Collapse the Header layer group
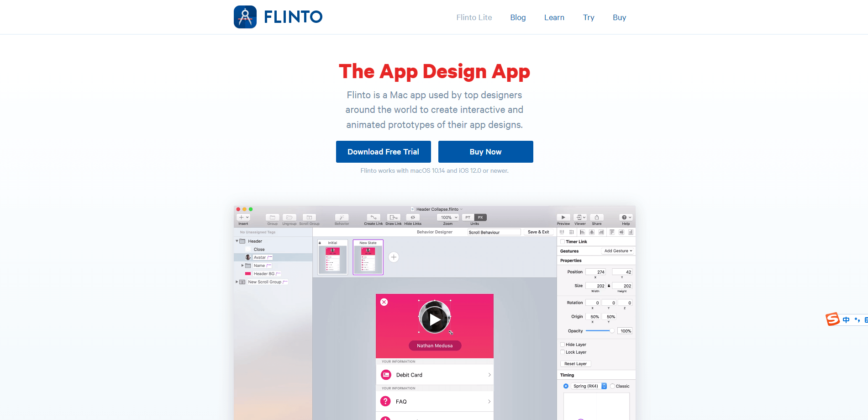 point(237,241)
